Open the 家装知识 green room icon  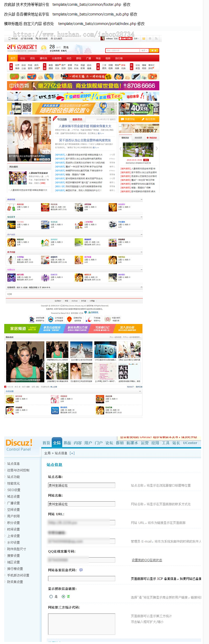click(x=79, y=243)
